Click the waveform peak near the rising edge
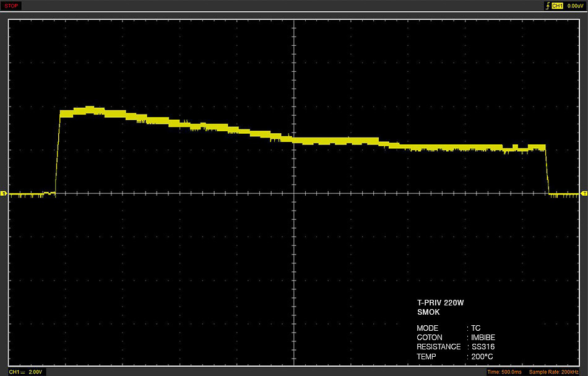The height and width of the screenshot is (376, 588). pos(90,109)
